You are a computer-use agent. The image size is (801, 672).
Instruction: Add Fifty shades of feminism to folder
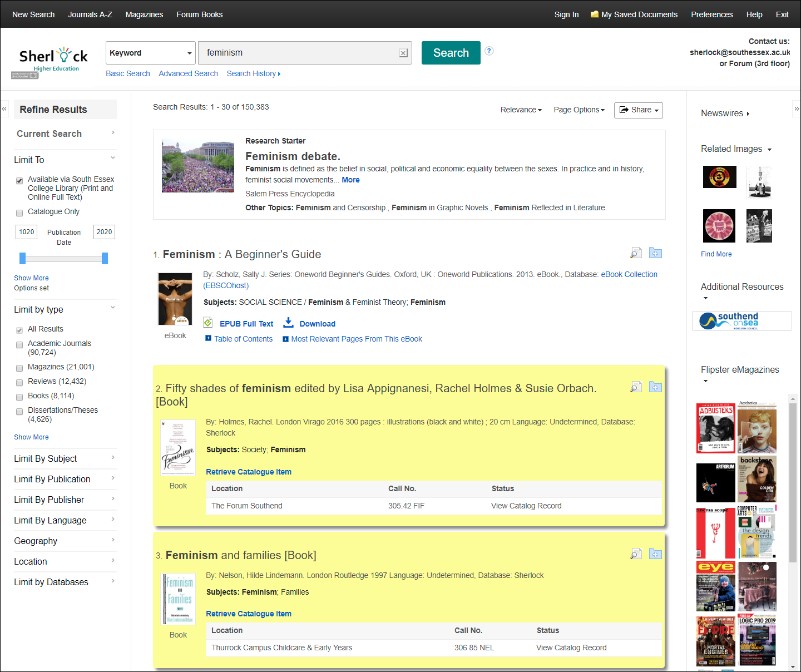[655, 387]
